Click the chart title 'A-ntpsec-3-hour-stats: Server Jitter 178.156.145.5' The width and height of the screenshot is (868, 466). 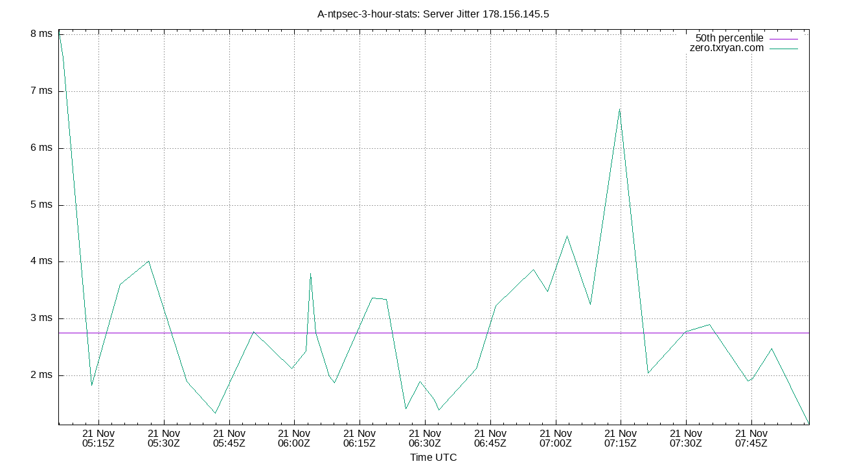tap(433, 14)
